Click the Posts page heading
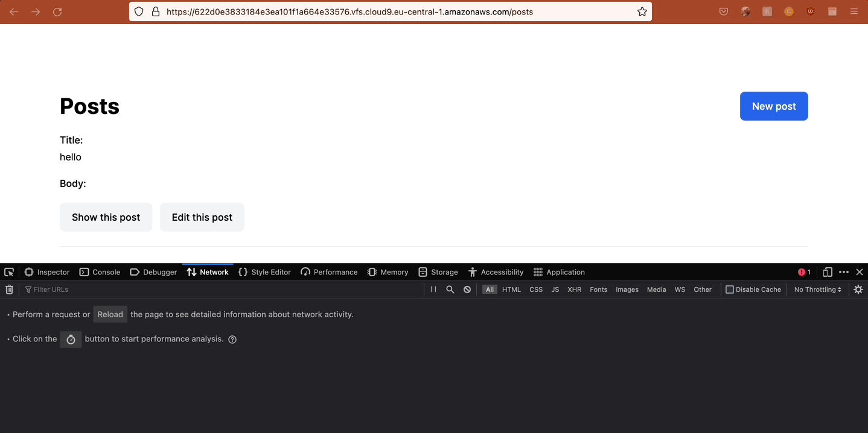The height and width of the screenshot is (433, 868). 89,106
